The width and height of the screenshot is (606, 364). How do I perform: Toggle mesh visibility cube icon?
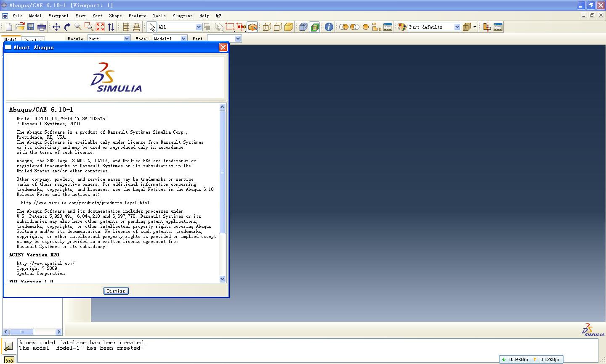(303, 27)
